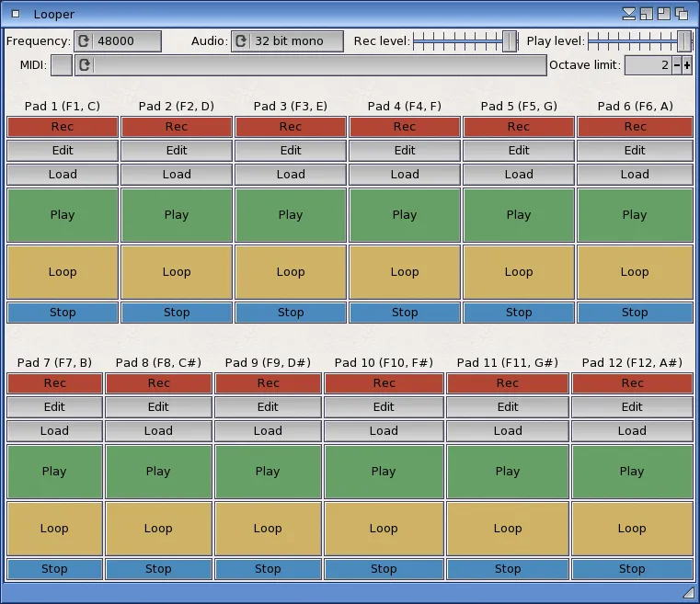Click the window depth gadget in title bar
This screenshot has width=700, height=604.
(683, 14)
